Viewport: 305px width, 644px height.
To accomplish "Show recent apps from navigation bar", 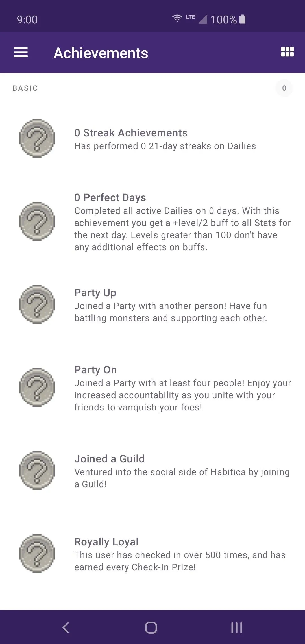I will pyautogui.click(x=237, y=628).
